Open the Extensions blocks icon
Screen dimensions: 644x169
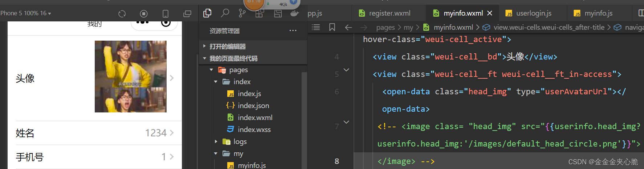click(260, 14)
